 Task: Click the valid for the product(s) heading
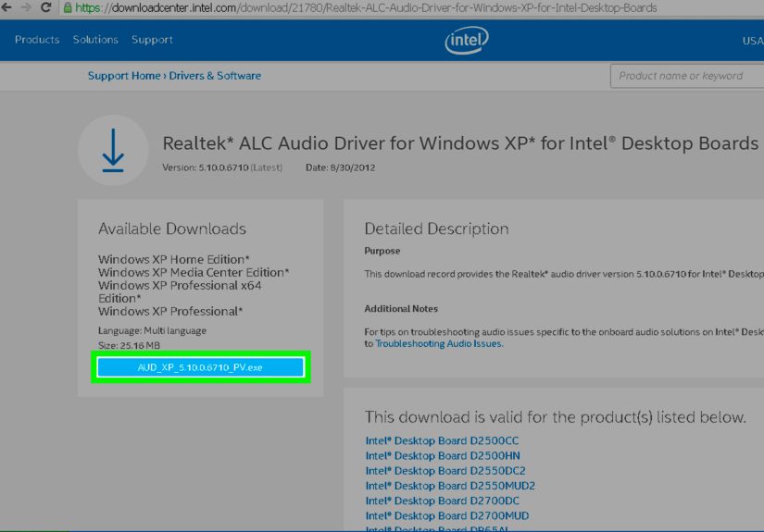(x=556, y=417)
